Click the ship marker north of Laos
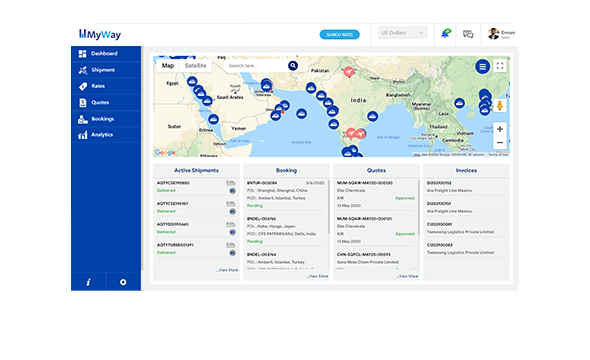 tap(459, 103)
